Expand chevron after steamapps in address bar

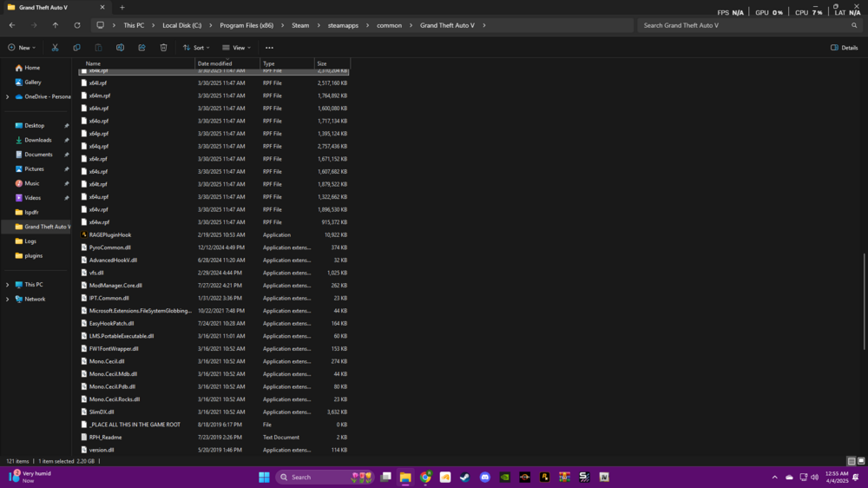tap(367, 25)
